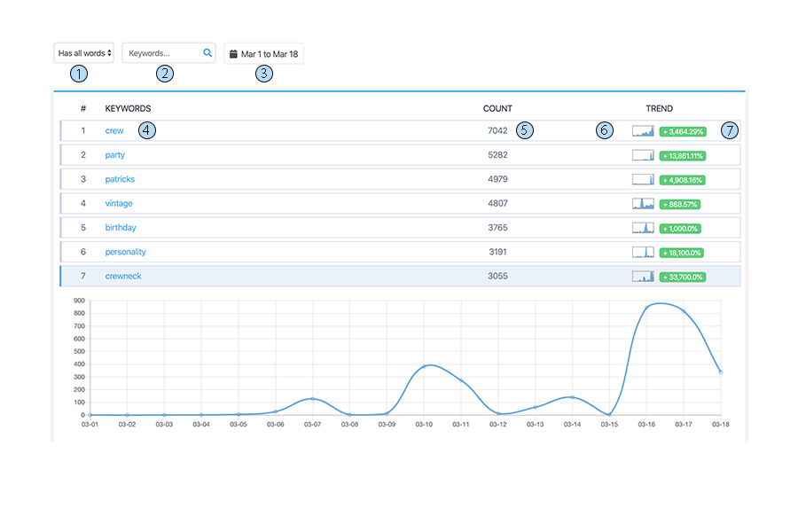This screenshot has height=532, width=798.
Task: Click the trend sparkline for crew
Action: [643, 130]
